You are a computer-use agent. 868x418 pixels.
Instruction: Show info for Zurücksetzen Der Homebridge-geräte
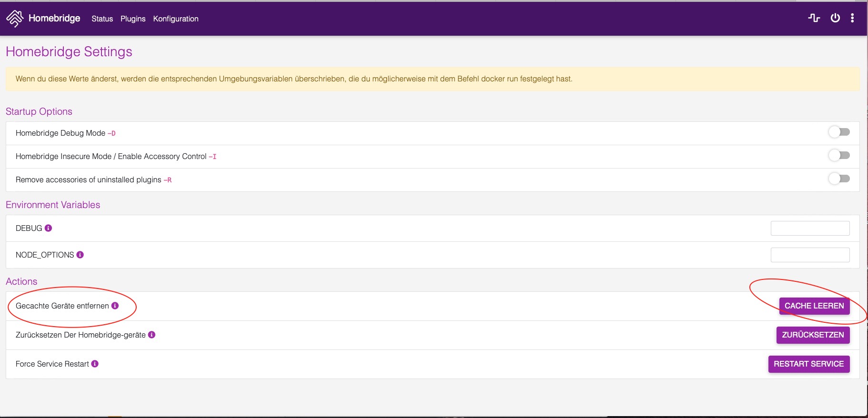pyautogui.click(x=151, y=335)
